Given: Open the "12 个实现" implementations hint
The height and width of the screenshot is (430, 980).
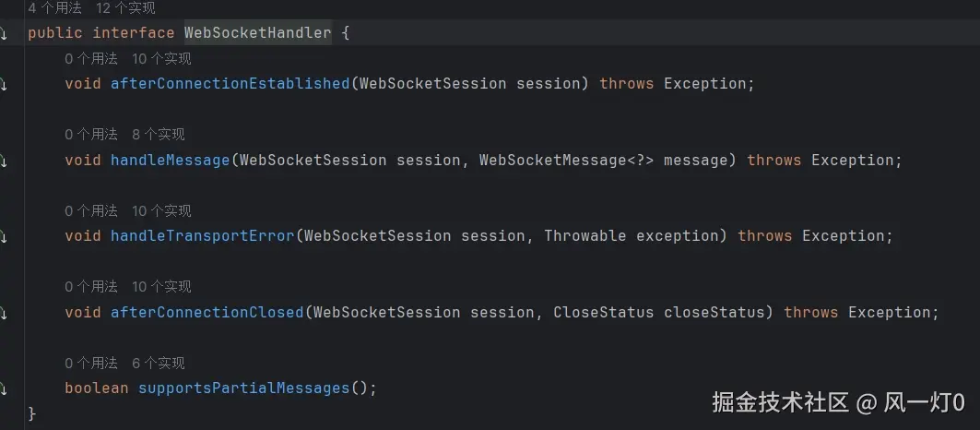Looking at the screenshot, I should coord(126,8).
